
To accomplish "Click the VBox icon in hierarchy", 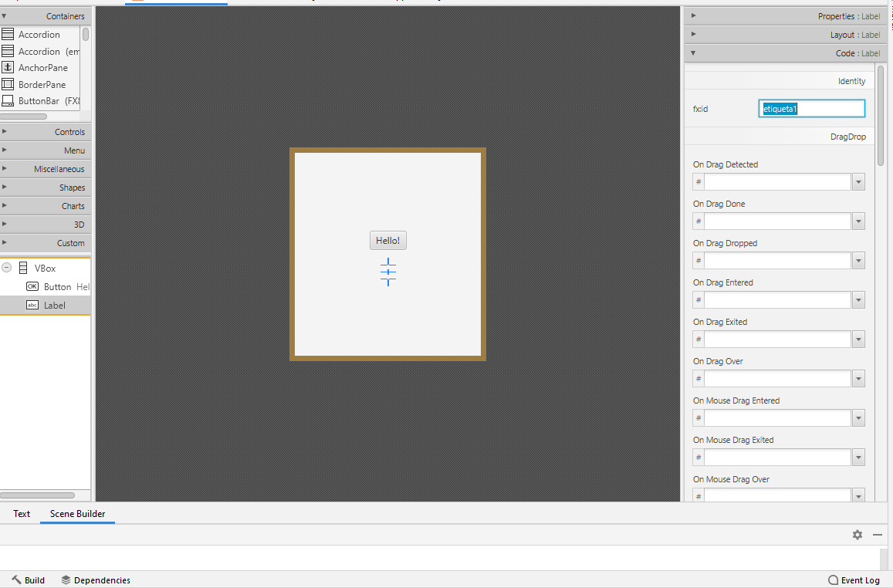I will click(x=23, y=268).
